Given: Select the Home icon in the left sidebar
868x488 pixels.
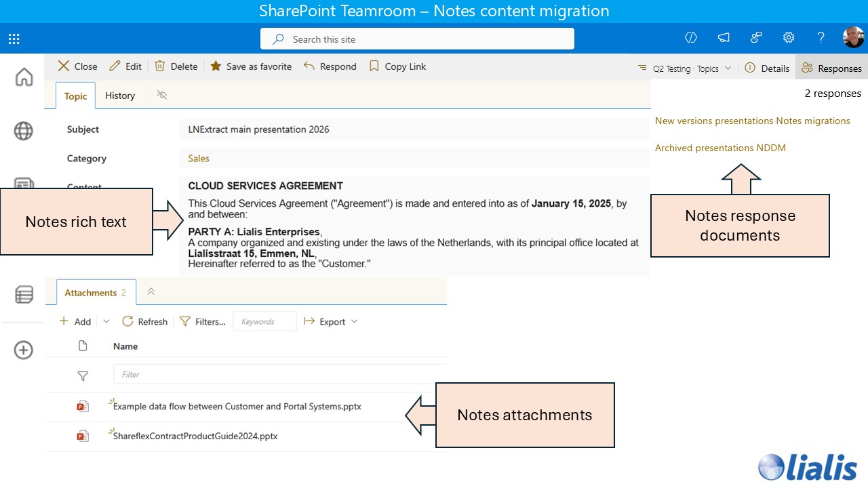Looking at the screenshot, I should click(x=24, y=77).
